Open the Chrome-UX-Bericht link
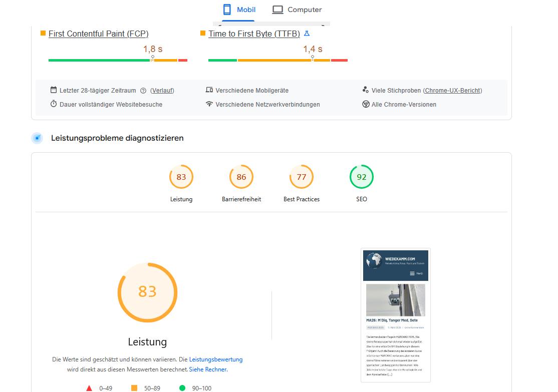Image resolution: width=558 pixels, height=392 pixels. 452,91
